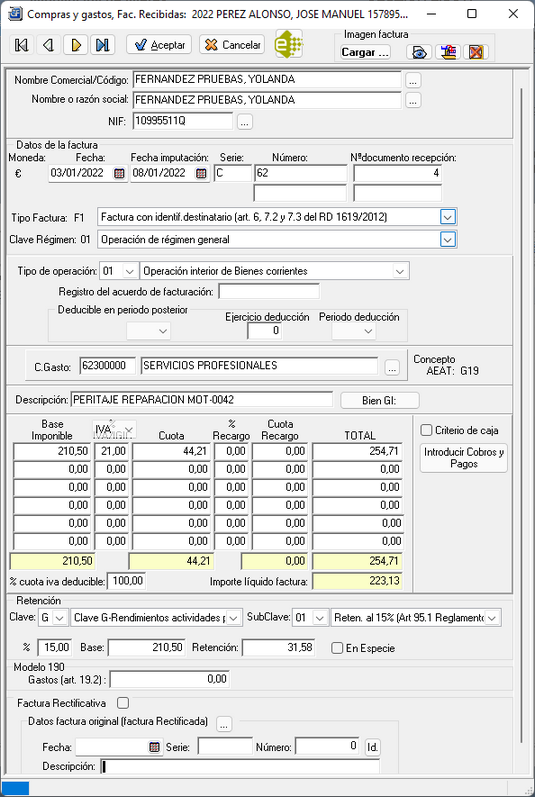Viewport: 535px width, 797px height.
Task: Open calendar for original invoice Fecha
Action: [154, 747]
